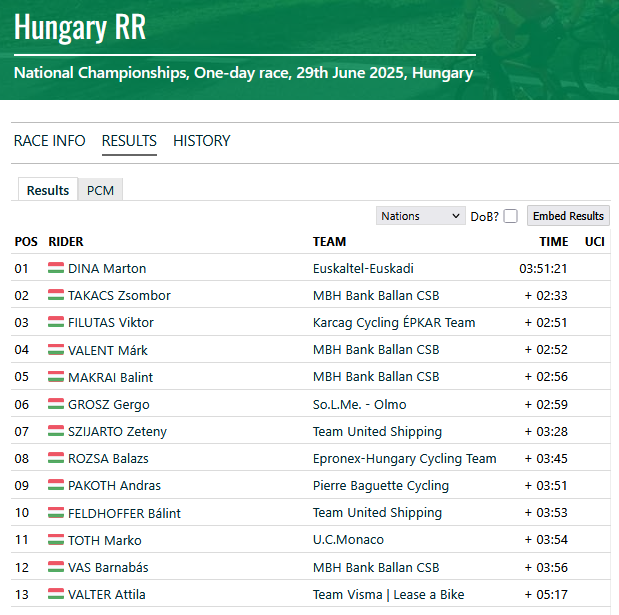Open rider TOTH Marko
This screenshot has height=615, width=619.
[x=105, y=540]
